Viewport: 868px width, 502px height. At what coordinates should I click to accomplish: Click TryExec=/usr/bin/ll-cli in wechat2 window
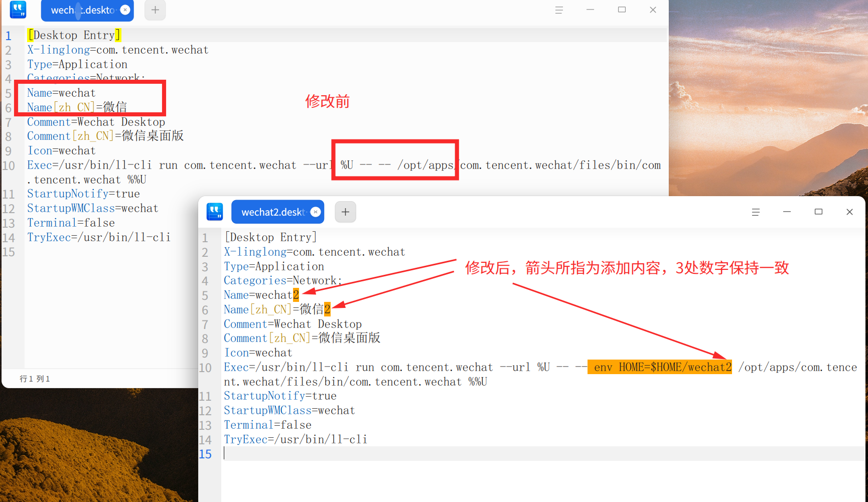coord(296,439)
